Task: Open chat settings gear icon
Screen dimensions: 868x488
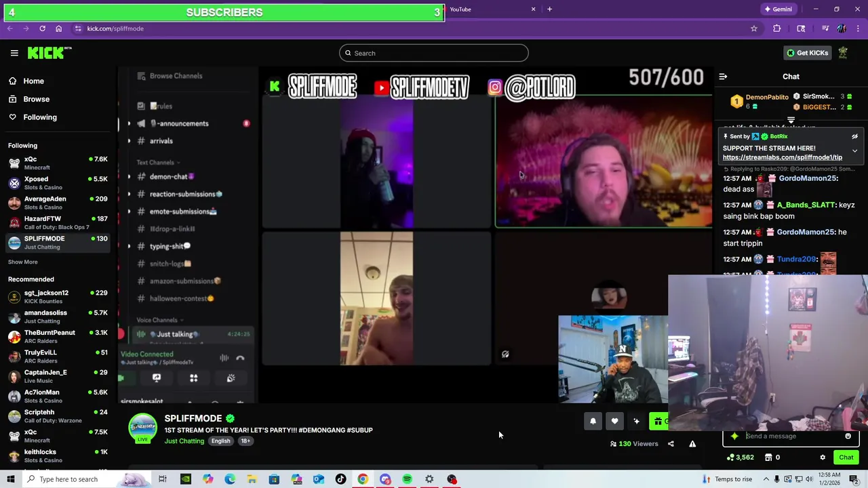Action: 823,457
